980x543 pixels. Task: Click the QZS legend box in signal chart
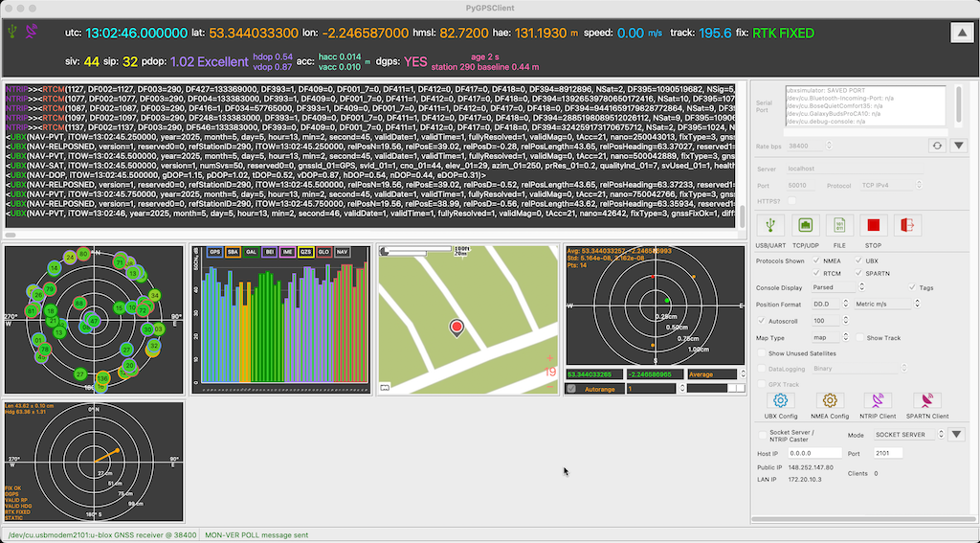point(305,252)
